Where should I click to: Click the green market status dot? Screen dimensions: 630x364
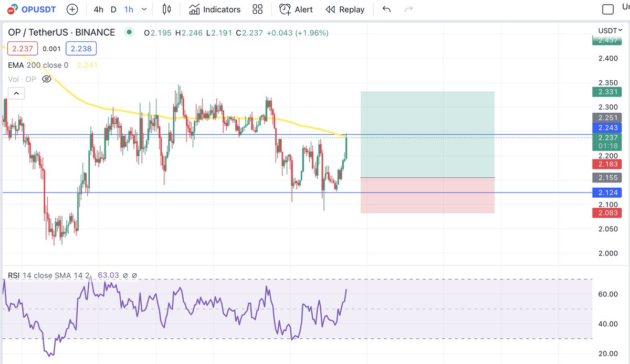coord(129,33)
